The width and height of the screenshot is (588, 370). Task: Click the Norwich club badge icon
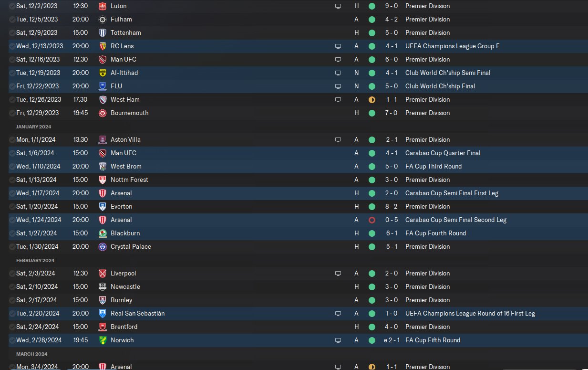102,340
